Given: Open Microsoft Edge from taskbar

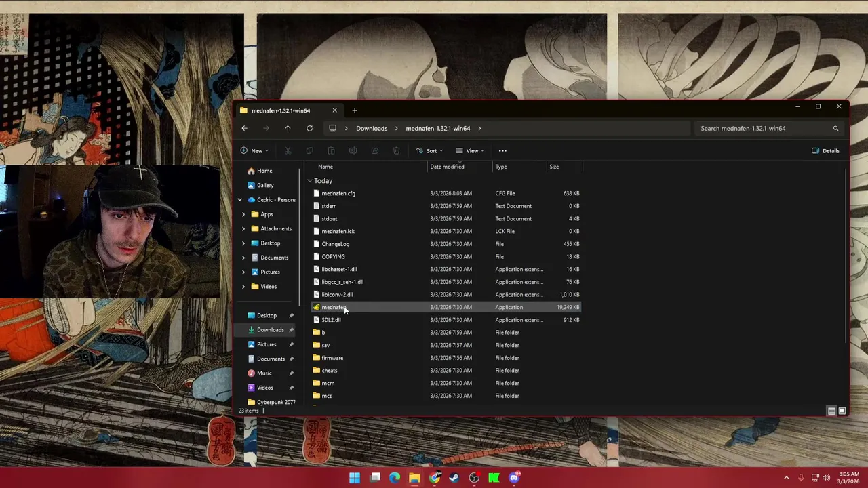Looking at the screenshot, I should (395, 478).
